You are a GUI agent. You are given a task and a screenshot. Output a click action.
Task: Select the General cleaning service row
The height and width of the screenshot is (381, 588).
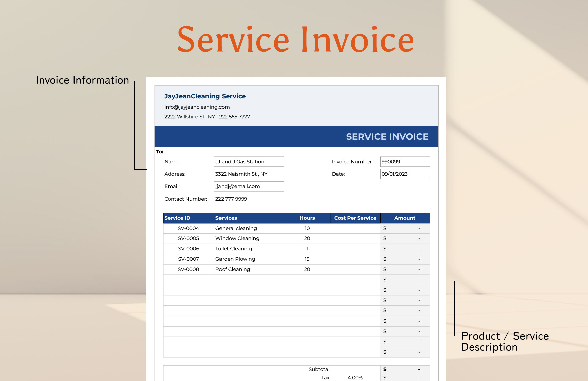(x=236, y=228)
